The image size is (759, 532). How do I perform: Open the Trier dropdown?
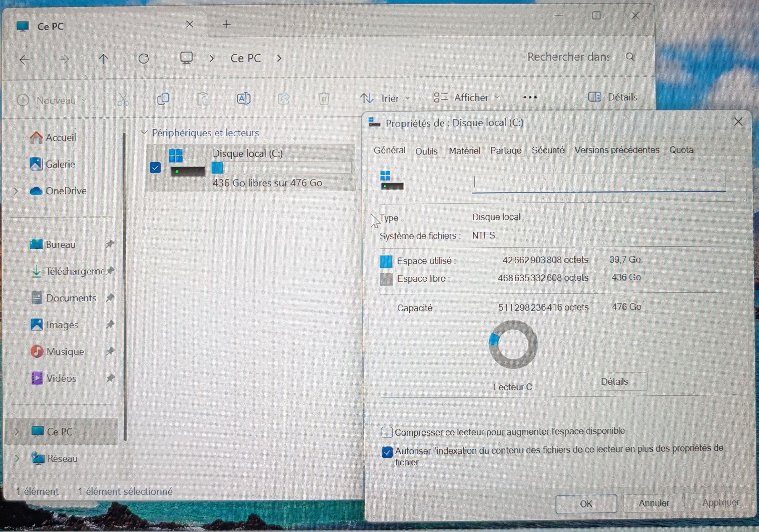[385, 98]
